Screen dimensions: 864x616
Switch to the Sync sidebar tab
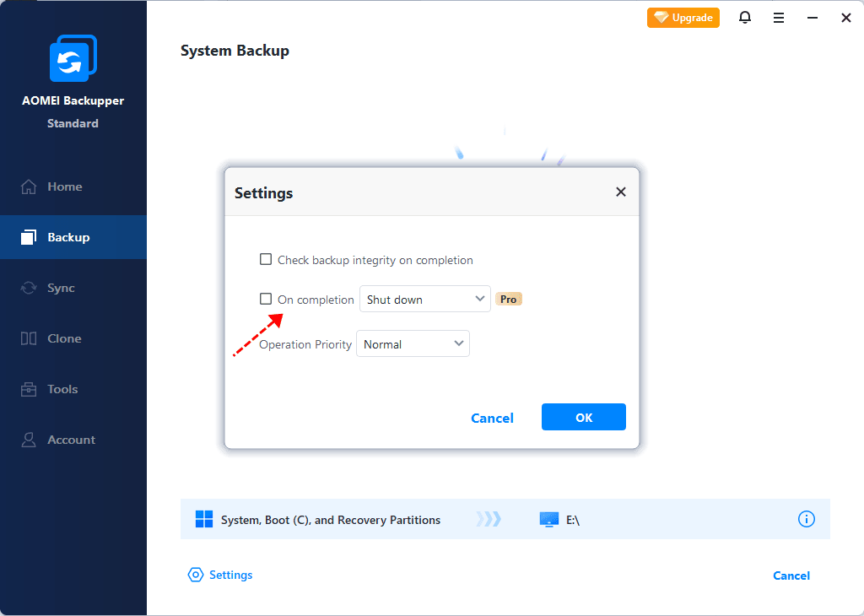tap(61, 288)
